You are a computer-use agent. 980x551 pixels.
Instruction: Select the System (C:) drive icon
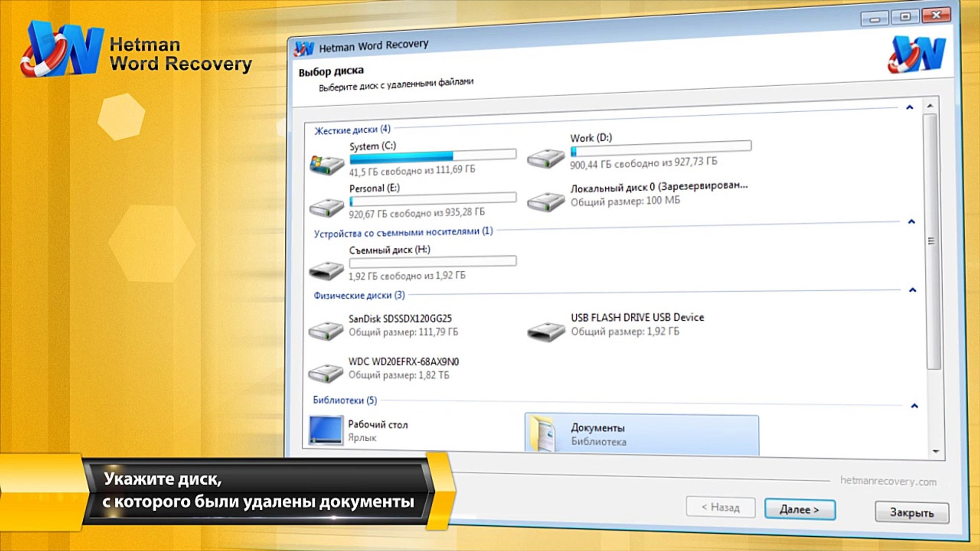coord(327,164)
